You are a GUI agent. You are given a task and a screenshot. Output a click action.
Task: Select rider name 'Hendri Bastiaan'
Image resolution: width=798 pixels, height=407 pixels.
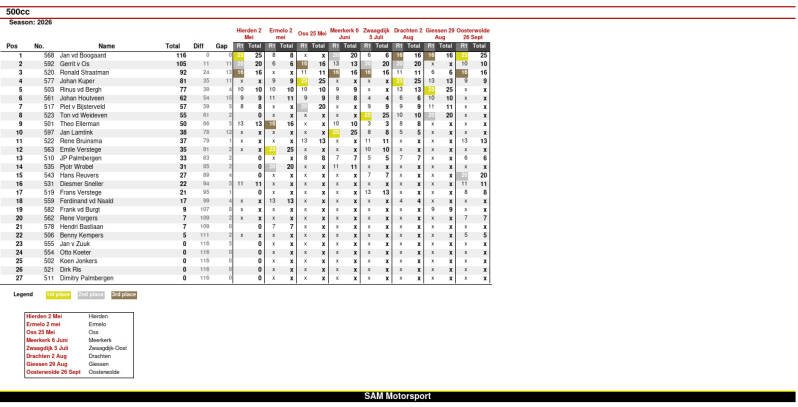point(81,226)
